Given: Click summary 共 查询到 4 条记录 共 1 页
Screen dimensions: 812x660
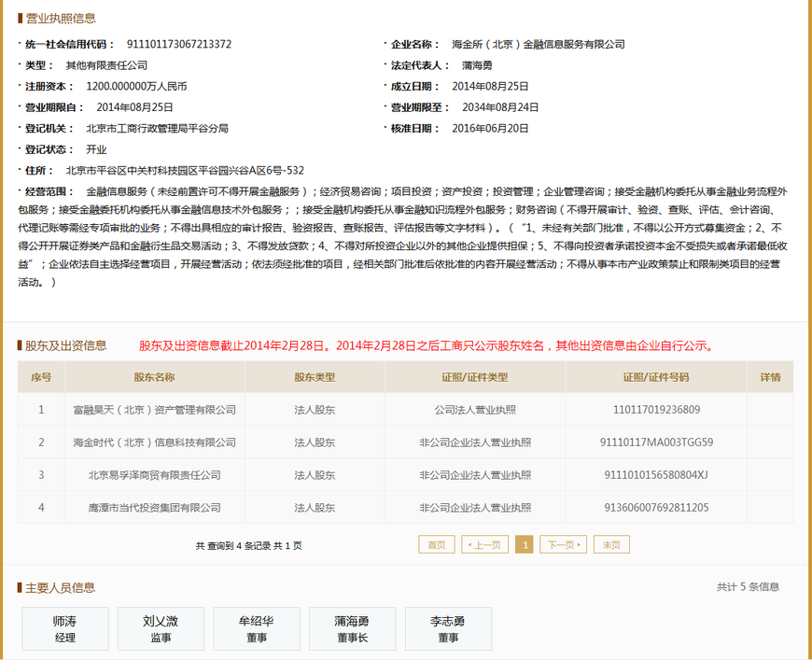Looking at the screenshot, I should (248, 545).
